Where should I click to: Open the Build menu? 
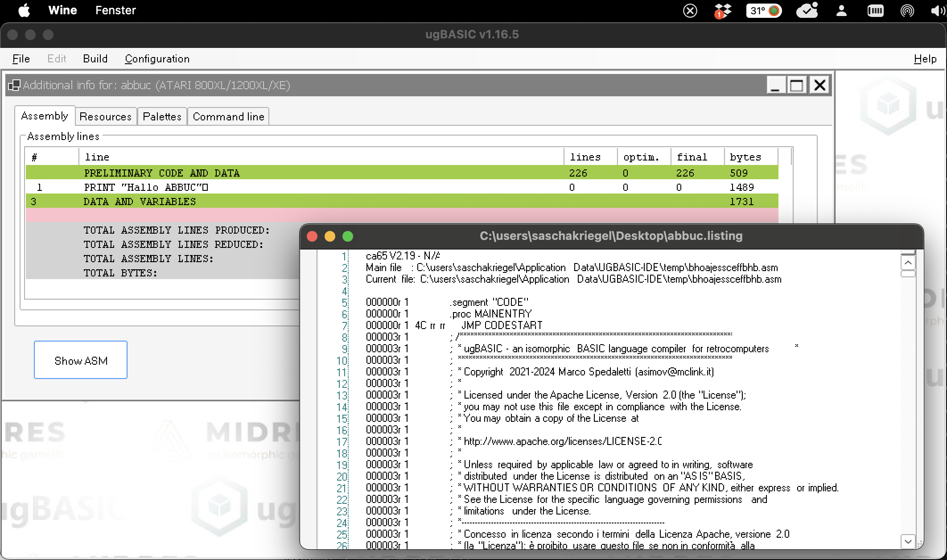coord(95,59)
